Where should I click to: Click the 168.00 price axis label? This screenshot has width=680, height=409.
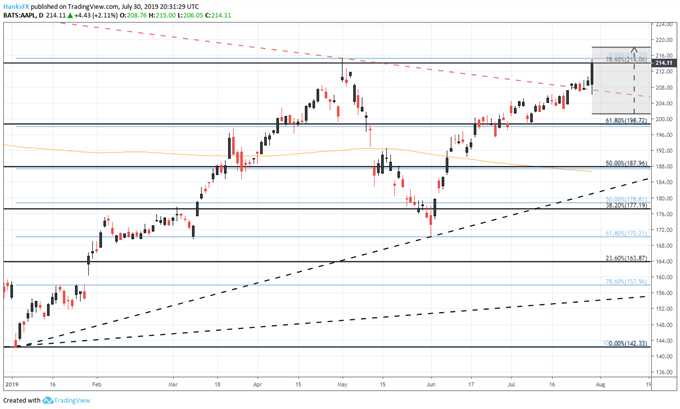tap(666, 246)
